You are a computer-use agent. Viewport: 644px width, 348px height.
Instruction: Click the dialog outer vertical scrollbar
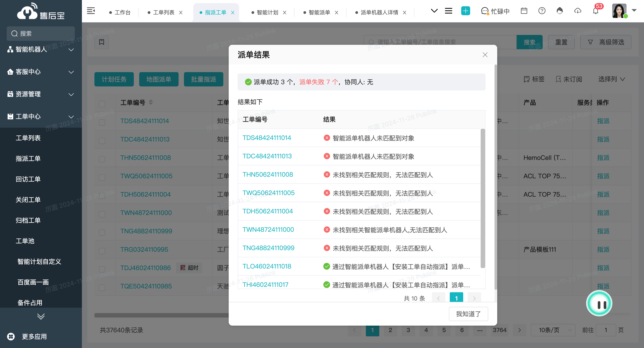click(495, 177)
